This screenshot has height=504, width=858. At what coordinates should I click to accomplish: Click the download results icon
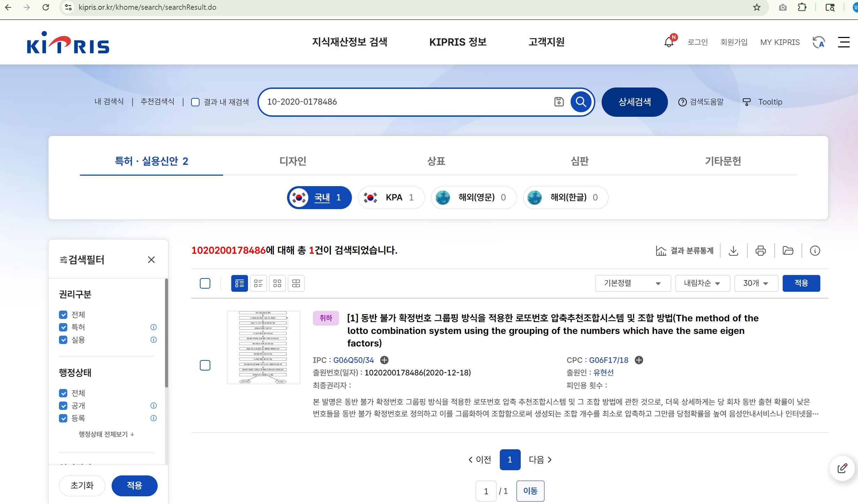(733, 251)
